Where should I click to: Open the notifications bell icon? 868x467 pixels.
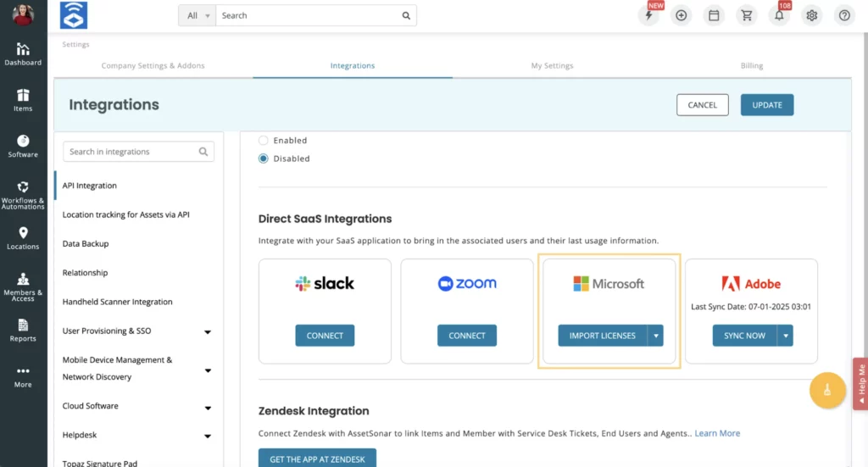tap(779, 15)
